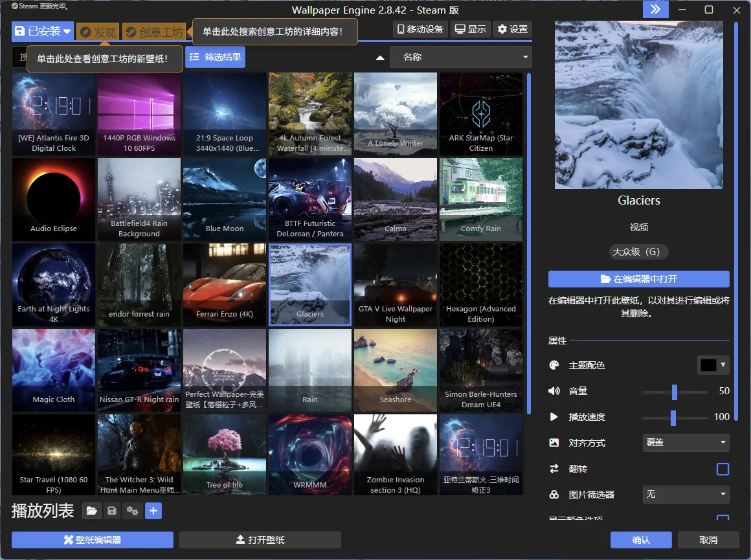The width and height of the screenshot is (751, 560).
Task: Click Steam logo in title bar
Action: click(15, 6)
